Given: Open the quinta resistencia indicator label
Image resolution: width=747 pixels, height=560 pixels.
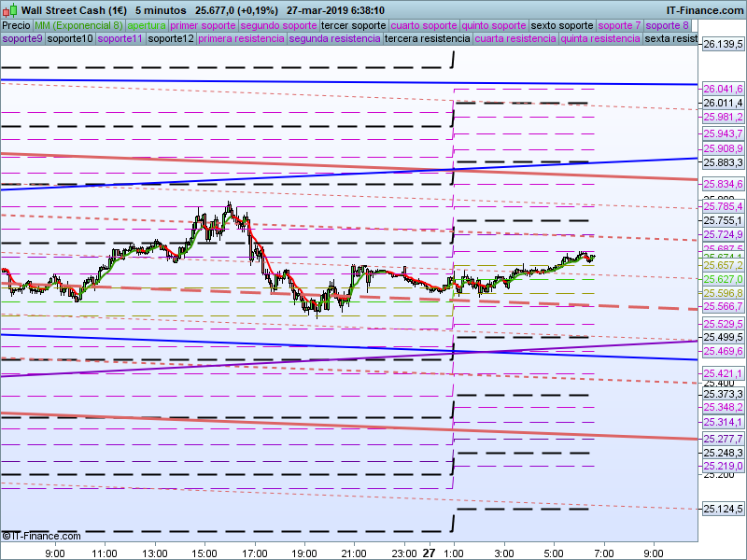Looking at the screenshot, I should tap(600, 38).
